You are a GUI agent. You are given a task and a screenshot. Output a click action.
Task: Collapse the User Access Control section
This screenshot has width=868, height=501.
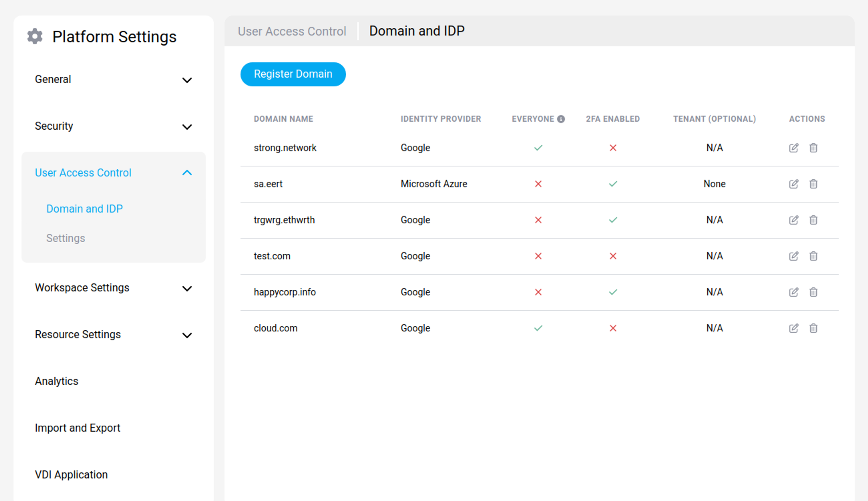pos(187,173)
